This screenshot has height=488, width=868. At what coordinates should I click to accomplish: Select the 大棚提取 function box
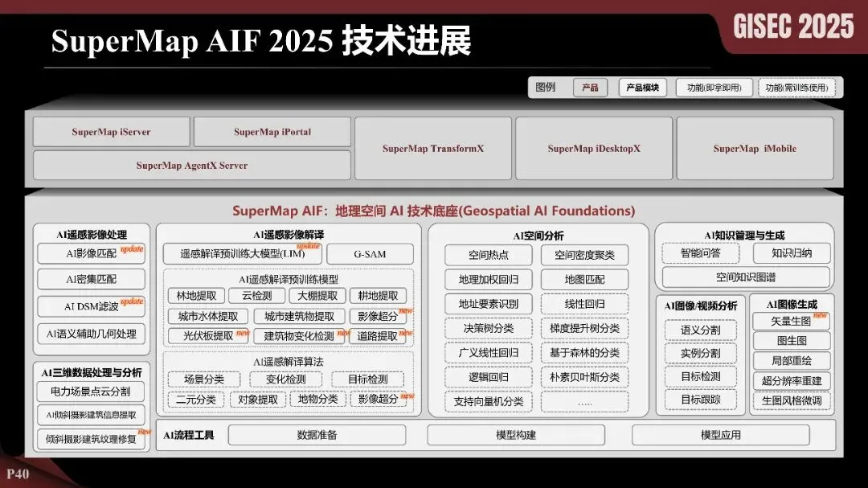coord(317,296)
